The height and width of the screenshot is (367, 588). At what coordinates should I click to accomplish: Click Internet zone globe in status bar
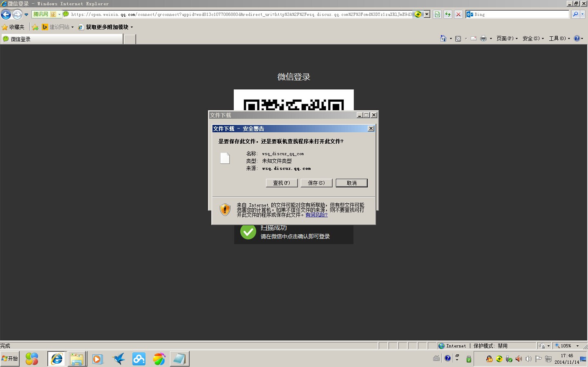[x=441, y=346]
